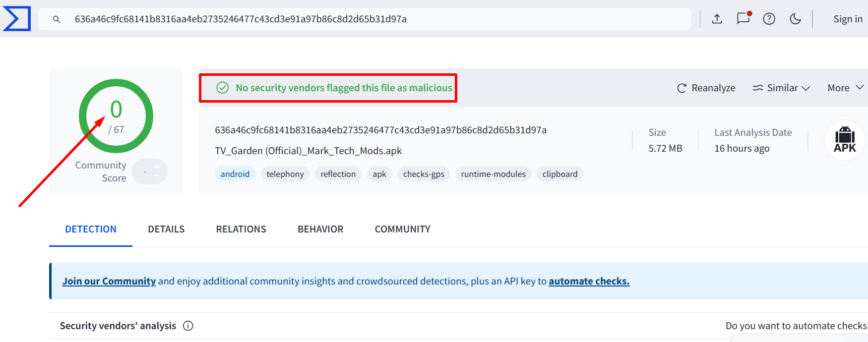Select the reflection tag

coord(338,174)
